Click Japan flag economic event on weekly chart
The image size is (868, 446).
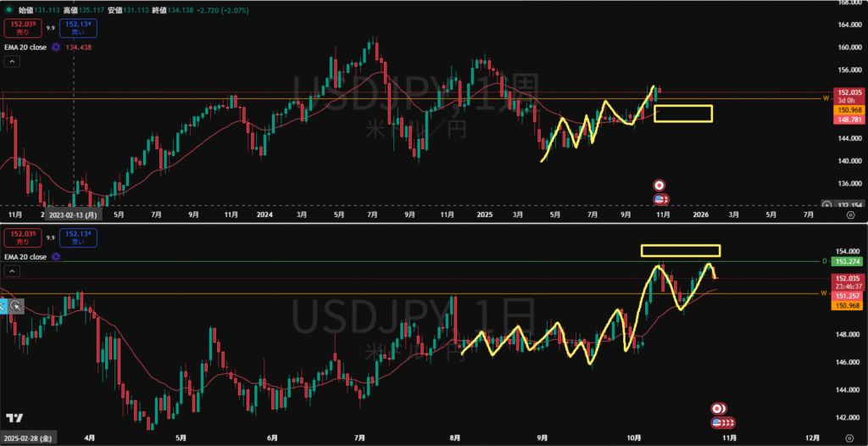[x=659, y=185]
